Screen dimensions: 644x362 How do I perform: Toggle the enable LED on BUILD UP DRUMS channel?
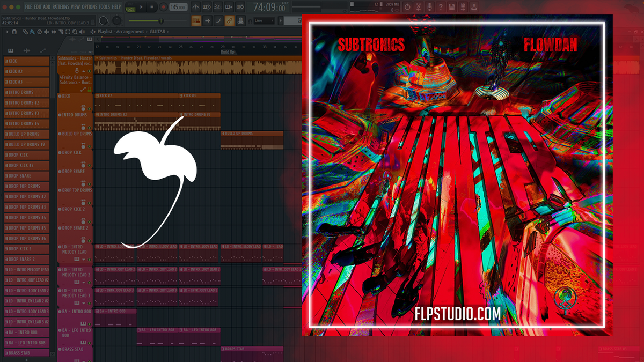(x=89, y=147)
